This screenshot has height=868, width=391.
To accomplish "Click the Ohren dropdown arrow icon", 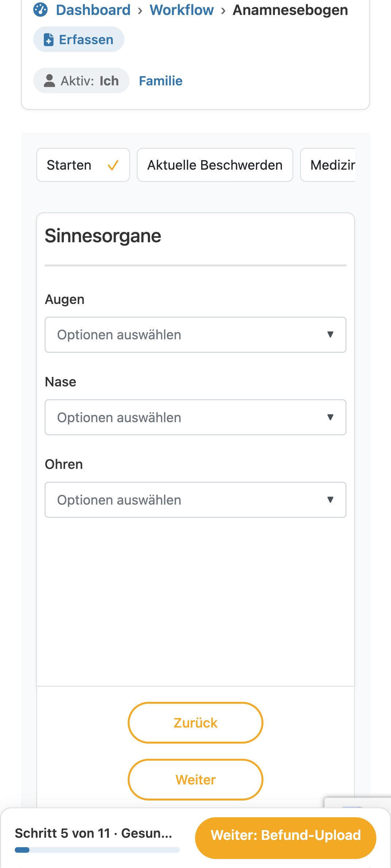I will coord(330,499).
